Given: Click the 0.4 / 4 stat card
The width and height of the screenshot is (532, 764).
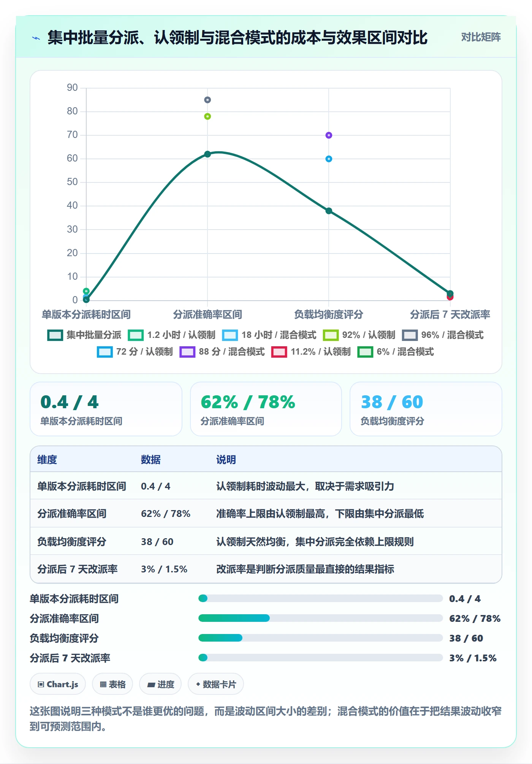Looking at the screenshot, I should click(106, 409).
